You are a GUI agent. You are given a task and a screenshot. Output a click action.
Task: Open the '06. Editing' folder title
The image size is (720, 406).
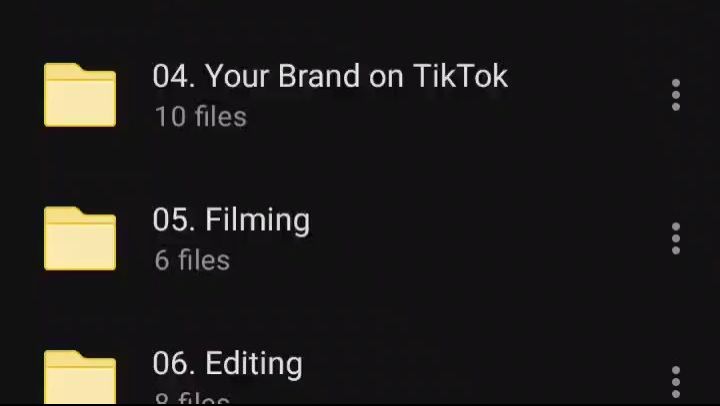[228, 364]
